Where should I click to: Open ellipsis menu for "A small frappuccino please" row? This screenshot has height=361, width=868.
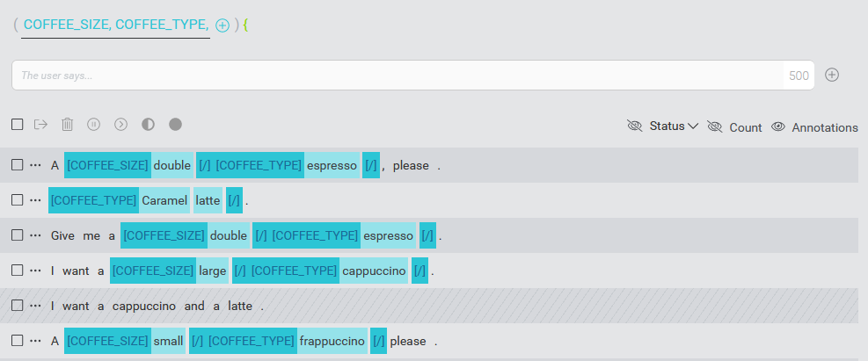(x=36, y=341)
